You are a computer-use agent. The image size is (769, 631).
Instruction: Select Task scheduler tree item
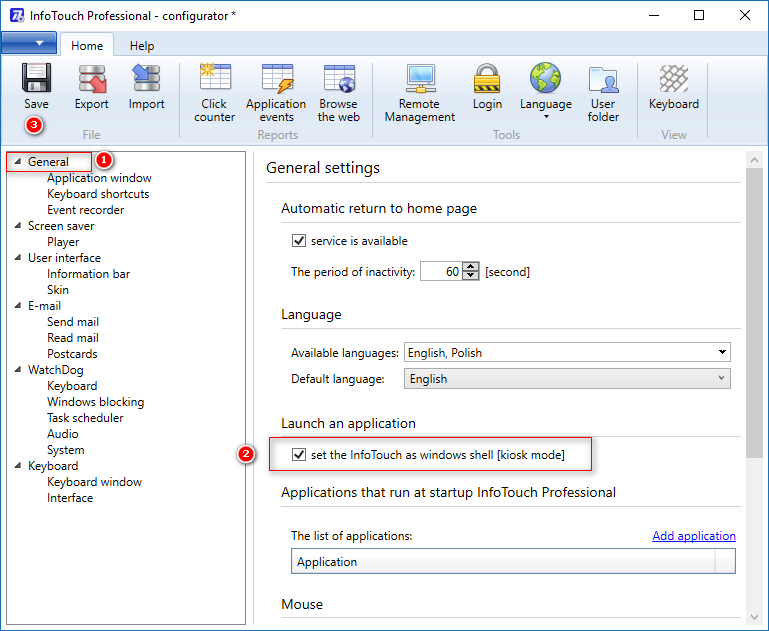[x=85, y=418]
